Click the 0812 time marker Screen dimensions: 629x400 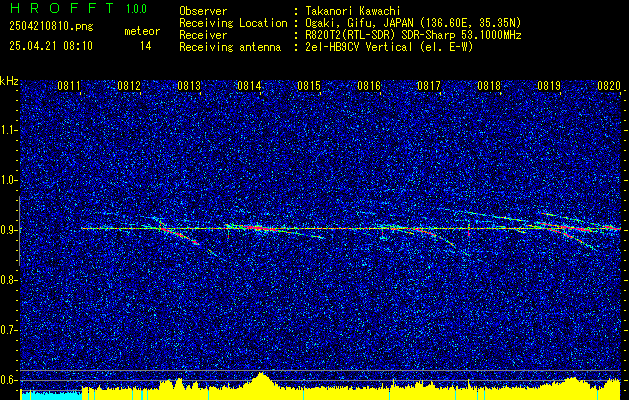[x=129, y=86]
